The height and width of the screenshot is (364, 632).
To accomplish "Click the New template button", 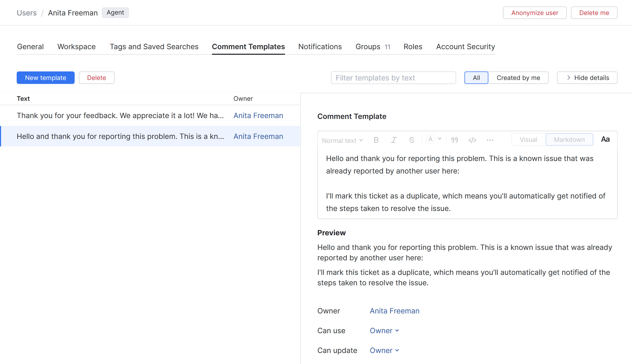I will [45, 78].
